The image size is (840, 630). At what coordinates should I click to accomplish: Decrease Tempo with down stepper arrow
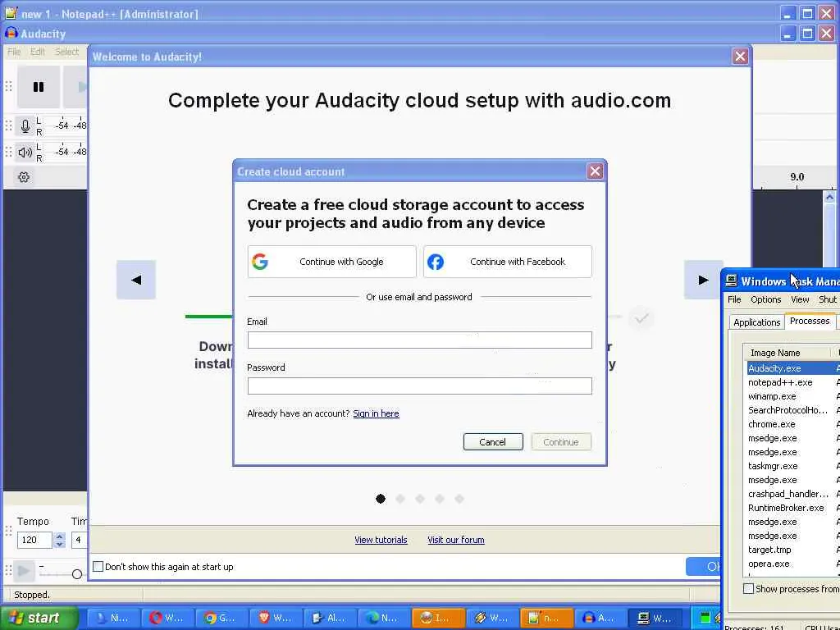click(59, 544)
